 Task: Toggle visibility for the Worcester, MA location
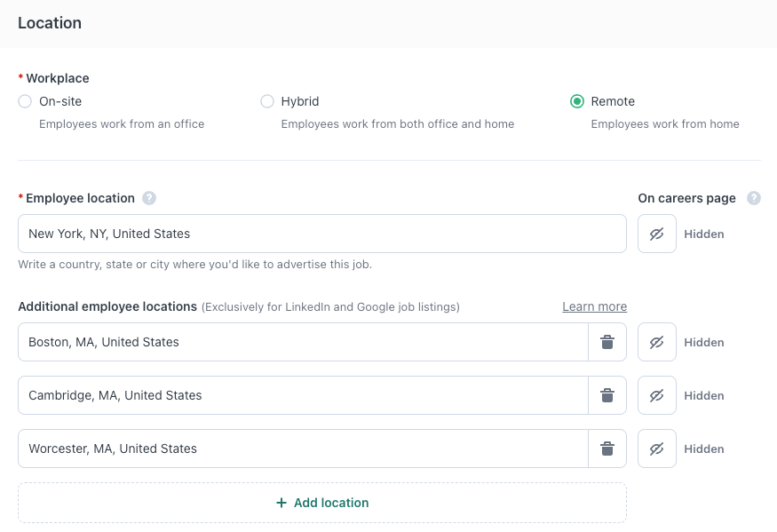coord(657,449)
